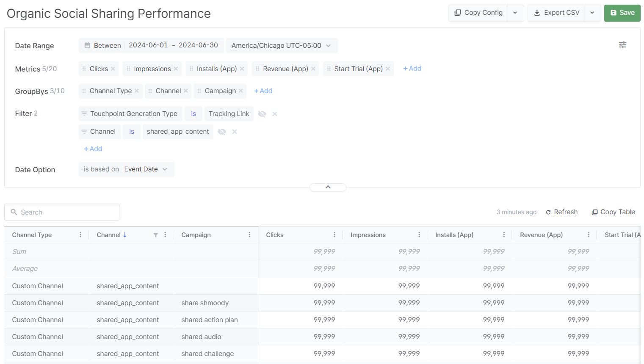Toggle Channel column sort direction arrow
644x364 pixels.
click(x=125, y=235)
